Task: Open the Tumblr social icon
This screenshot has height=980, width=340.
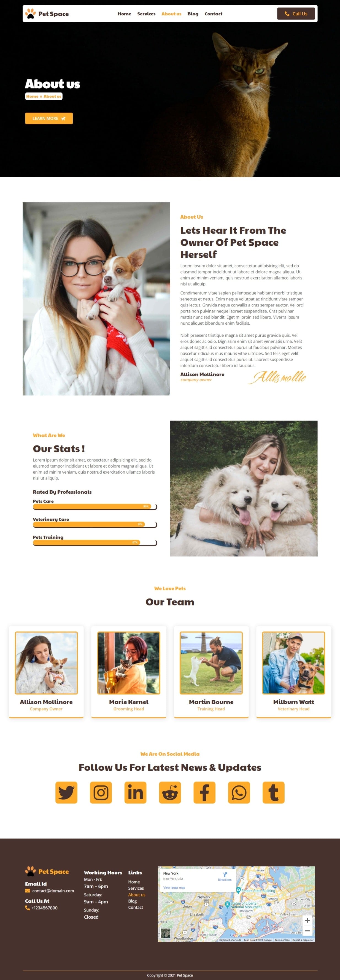Action: (x=274, y=792)
